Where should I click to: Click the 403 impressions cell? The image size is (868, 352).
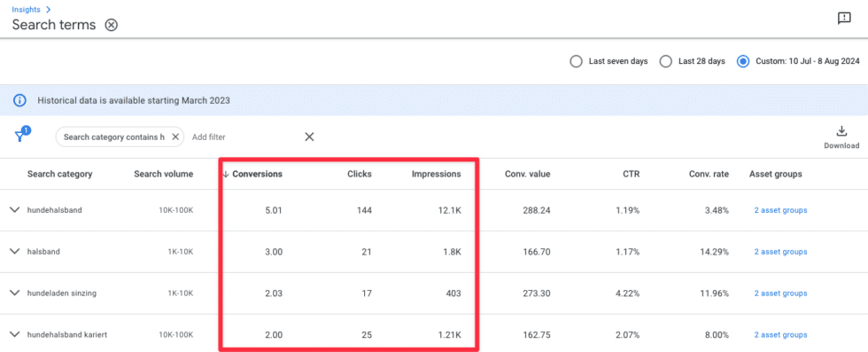tap(453, 293)
